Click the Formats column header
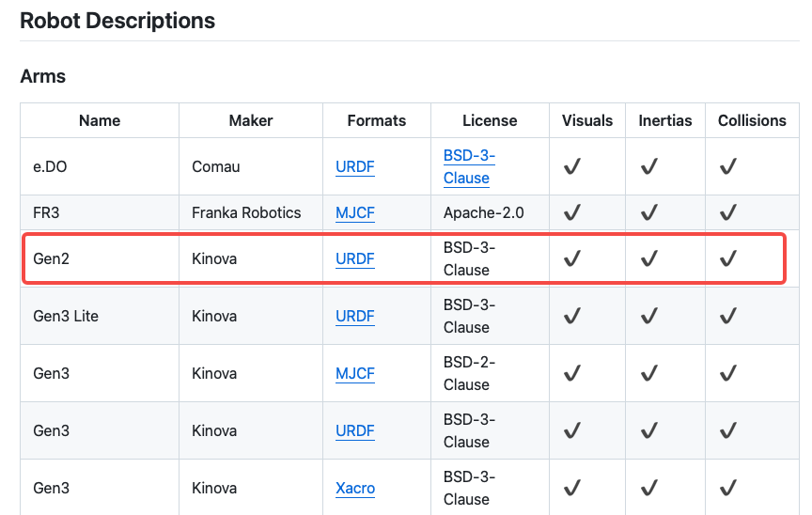The image size is (812, 515). [376, 120]
